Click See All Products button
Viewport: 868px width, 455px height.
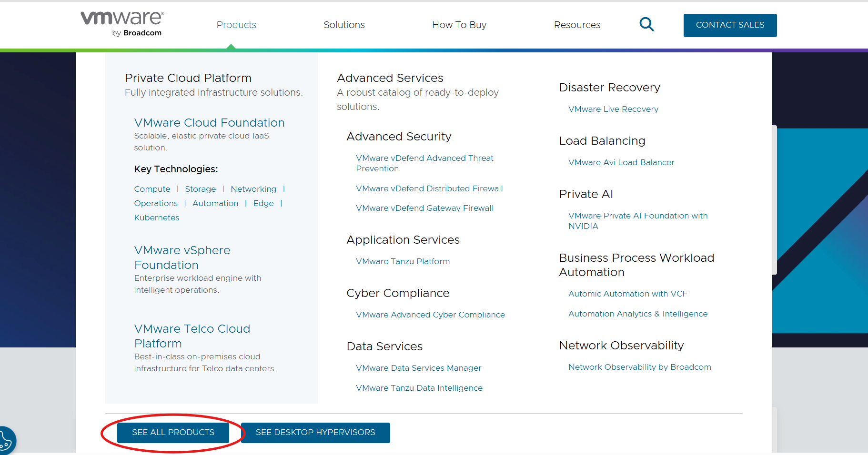click(x=173, y=433)
